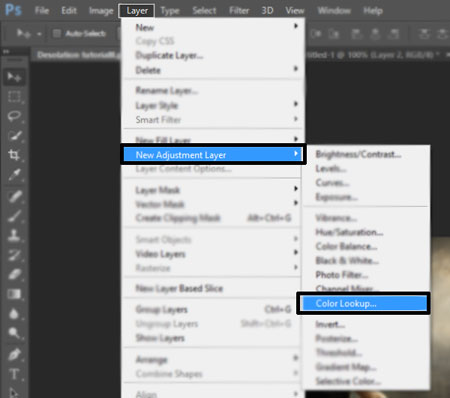Viewport: 450px width, 398px height.
Task: Select the Clone Stamp tool
Action: click(14, 235)
